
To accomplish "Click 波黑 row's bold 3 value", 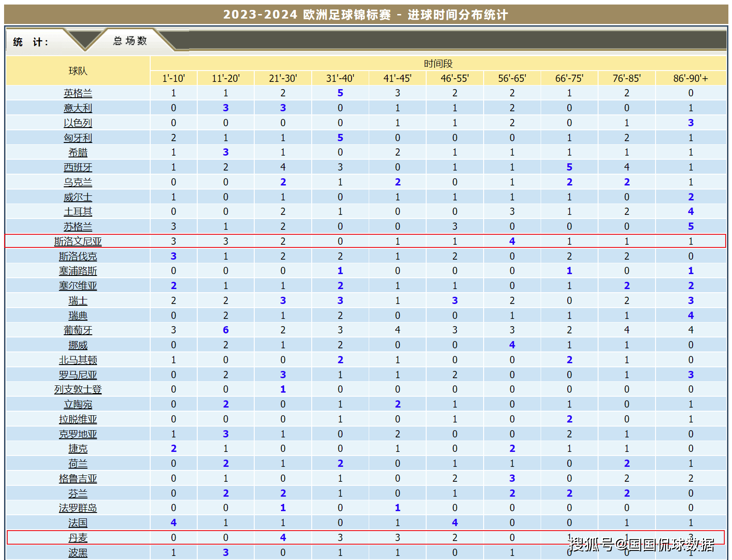I will 226,553.
